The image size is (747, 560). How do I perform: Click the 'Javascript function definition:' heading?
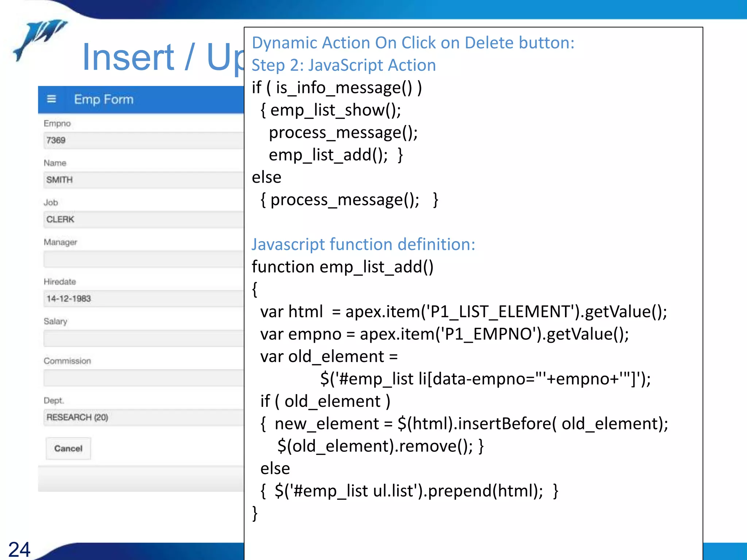click(363, 244)
